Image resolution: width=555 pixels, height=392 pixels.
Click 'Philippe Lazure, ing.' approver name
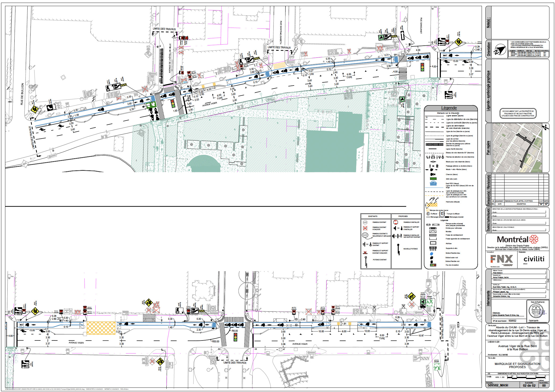point(501,292)
